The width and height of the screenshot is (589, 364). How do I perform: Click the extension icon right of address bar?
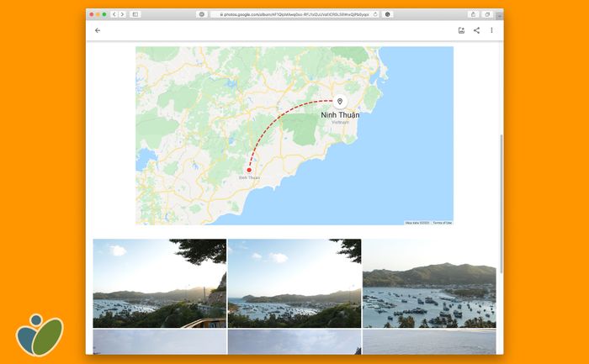pos(388,14)
